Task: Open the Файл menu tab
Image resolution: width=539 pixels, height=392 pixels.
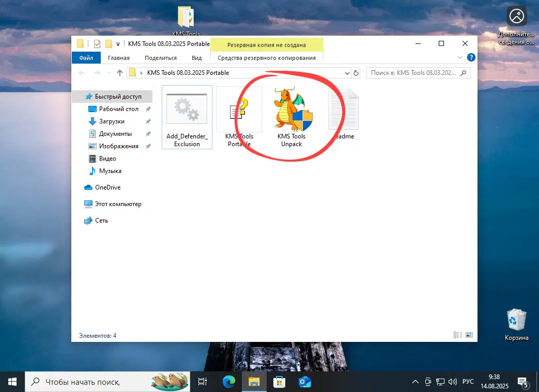Action: click(86, 58)
